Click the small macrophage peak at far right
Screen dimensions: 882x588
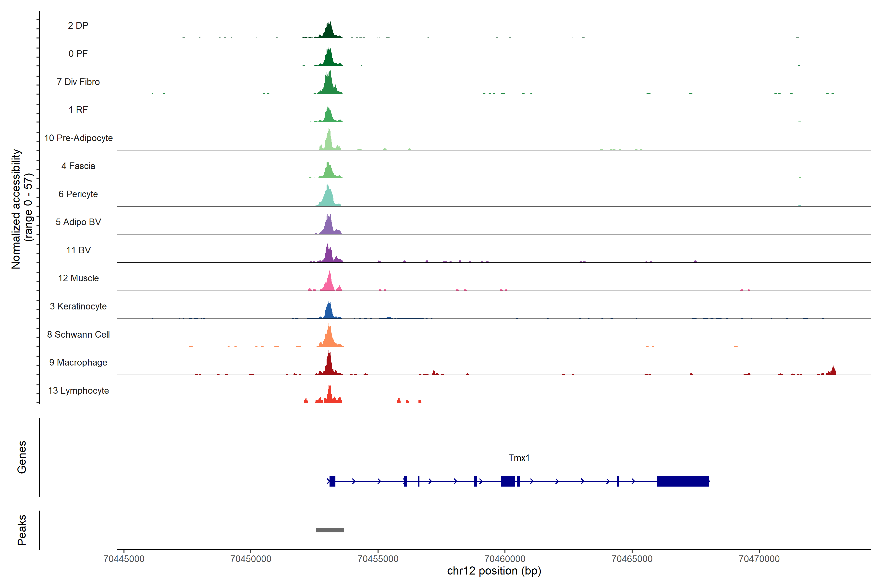(833, 371)
